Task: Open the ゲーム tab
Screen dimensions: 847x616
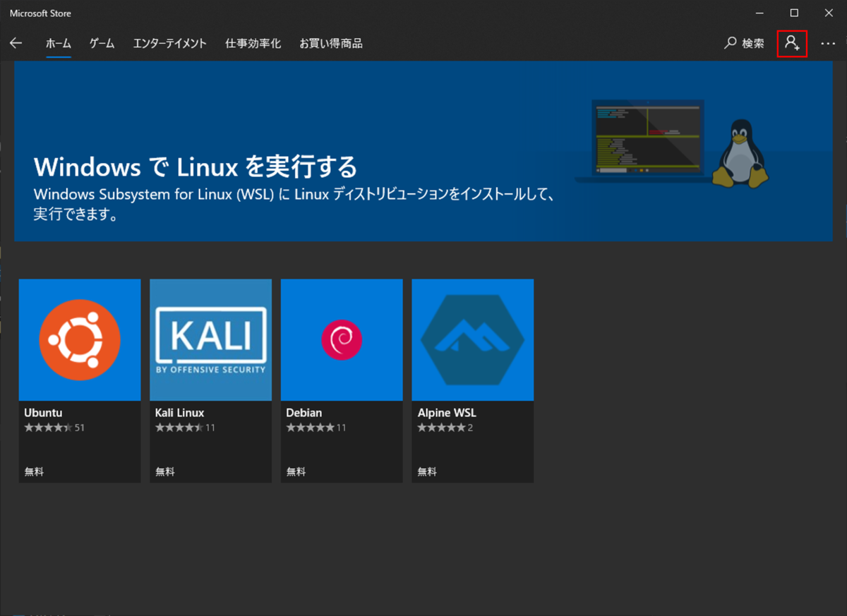Action: click(102, 44)
